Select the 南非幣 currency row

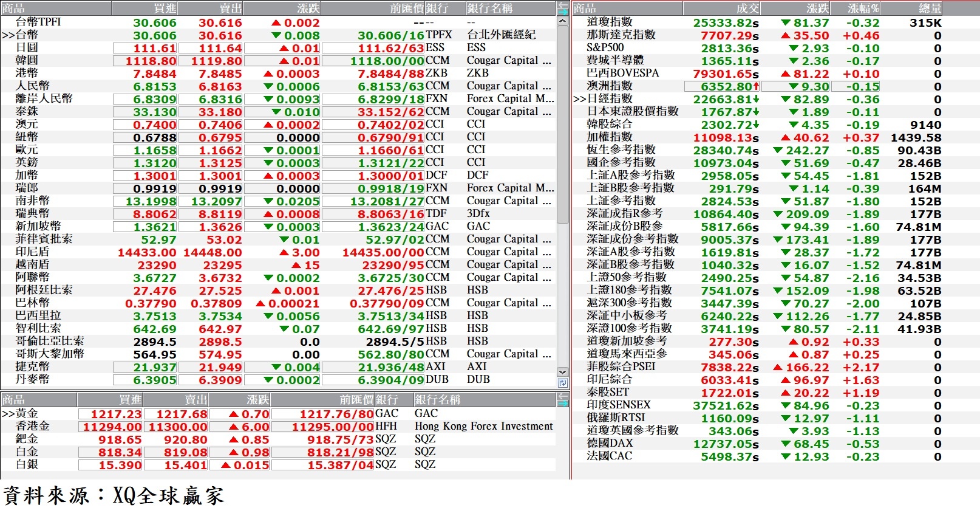click(x=278, y=201)
